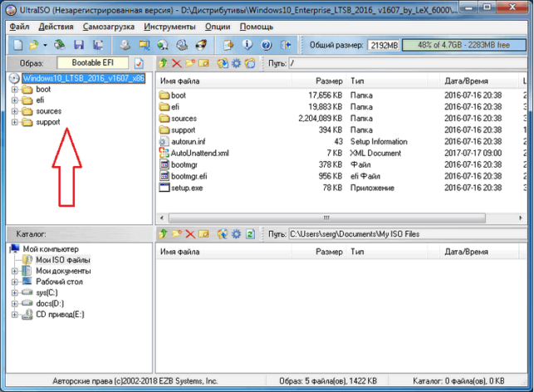Viewport: 534px width, 392px height.
Task: Open the Опции menu
Action: [218, 27]
